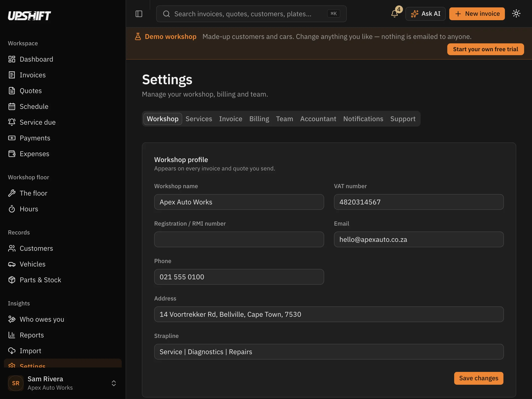This screenshot has height=399, width=532.
Task: Click the Schedule calendar icon
Action: click(x=12, y=106)
